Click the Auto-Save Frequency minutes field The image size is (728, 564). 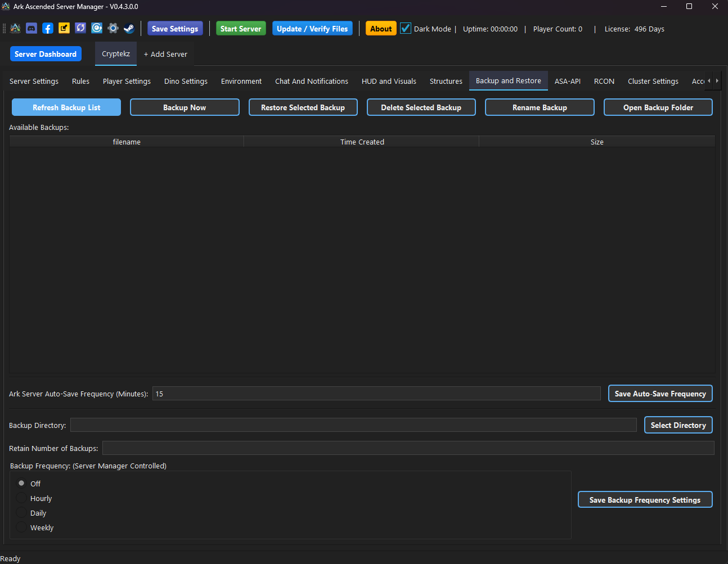tap(376, 394)
